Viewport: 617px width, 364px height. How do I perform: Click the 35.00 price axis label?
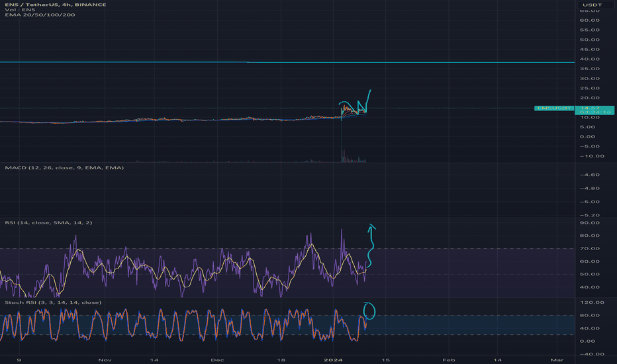(x=589, y=69)
